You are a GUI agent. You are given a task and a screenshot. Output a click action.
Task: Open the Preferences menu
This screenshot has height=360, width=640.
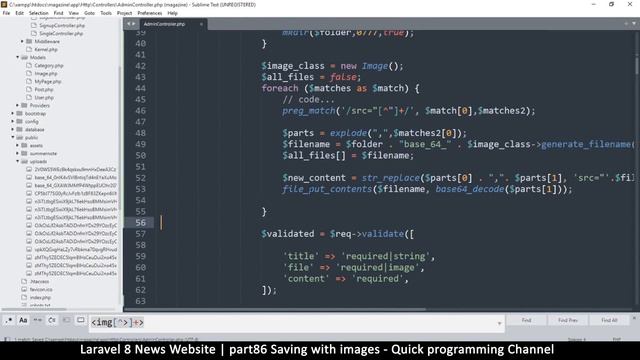pos(150,13)
